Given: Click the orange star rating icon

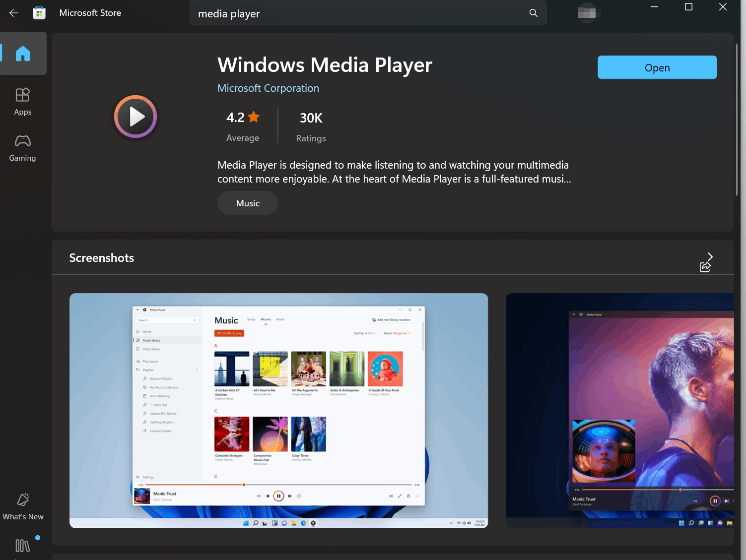Looking at the screenshot, I should tap(254, 117).
